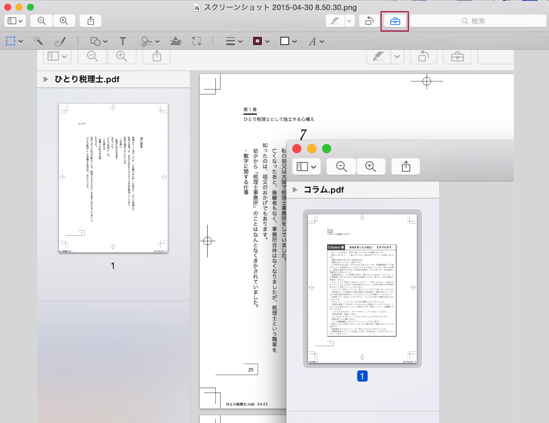Click the highlight pen in the ひとり税理士.pdf window toolbar
Image resolution: width=549 pixels, height=423 pixels.
(378, 56)
